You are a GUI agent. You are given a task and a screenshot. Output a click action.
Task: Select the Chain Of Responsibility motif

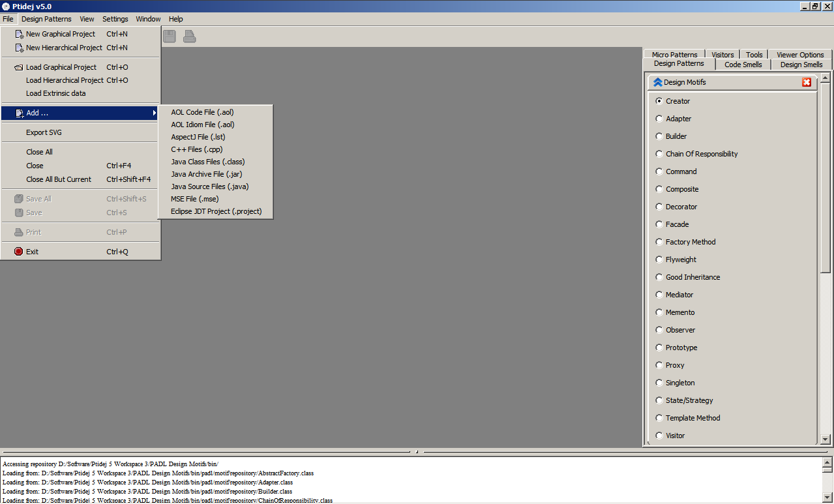tap(659, 153)
